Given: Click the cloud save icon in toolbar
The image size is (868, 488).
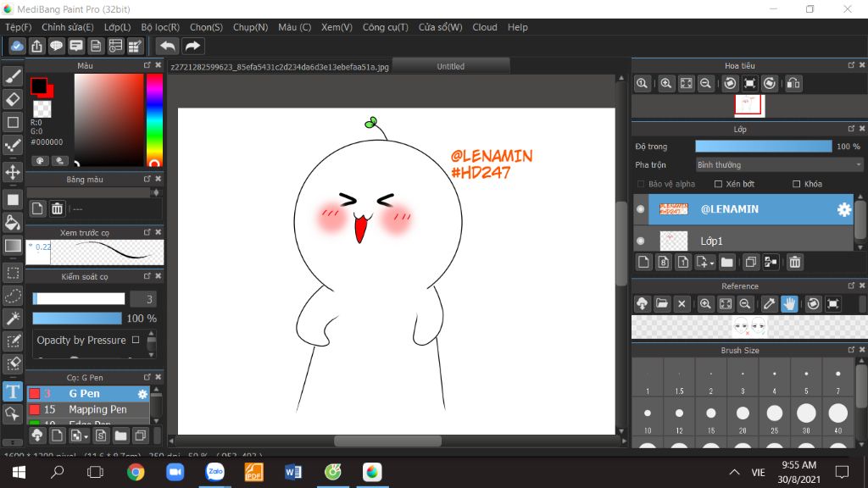Looking at the screenshot, I should 17,46.
